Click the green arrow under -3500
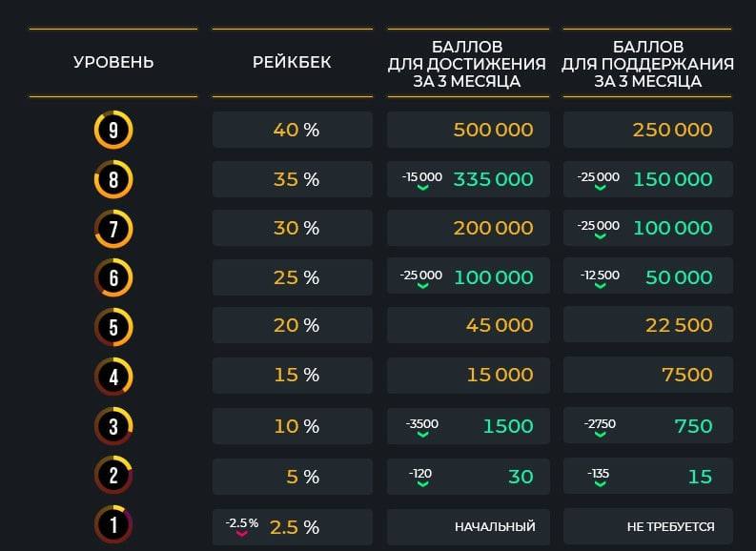756x551 pixels. pos(422,435)
